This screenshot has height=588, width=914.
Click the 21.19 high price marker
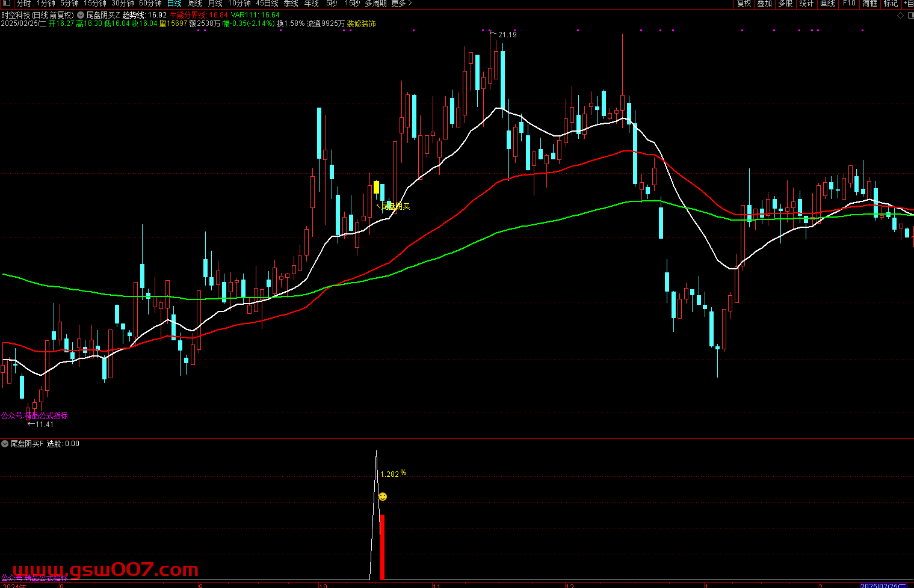coord(507,35)
